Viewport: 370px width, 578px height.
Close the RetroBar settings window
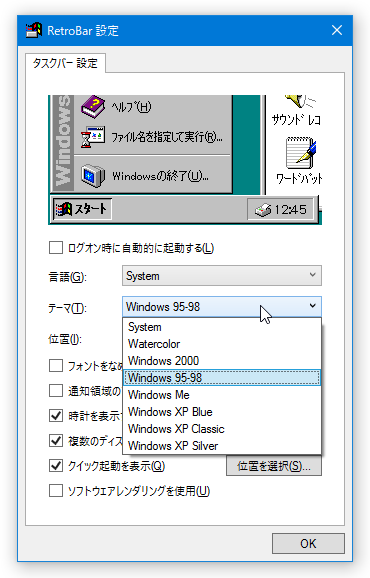click(337, 30)
